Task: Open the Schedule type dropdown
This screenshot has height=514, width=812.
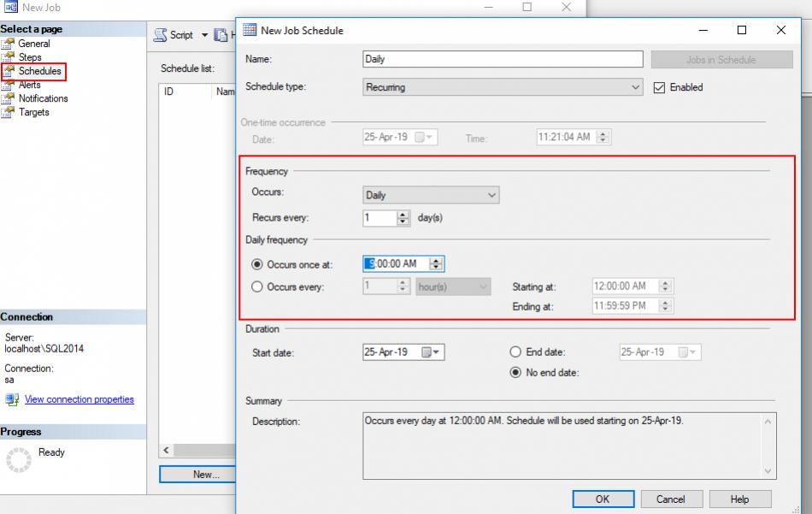Action: 635,87
